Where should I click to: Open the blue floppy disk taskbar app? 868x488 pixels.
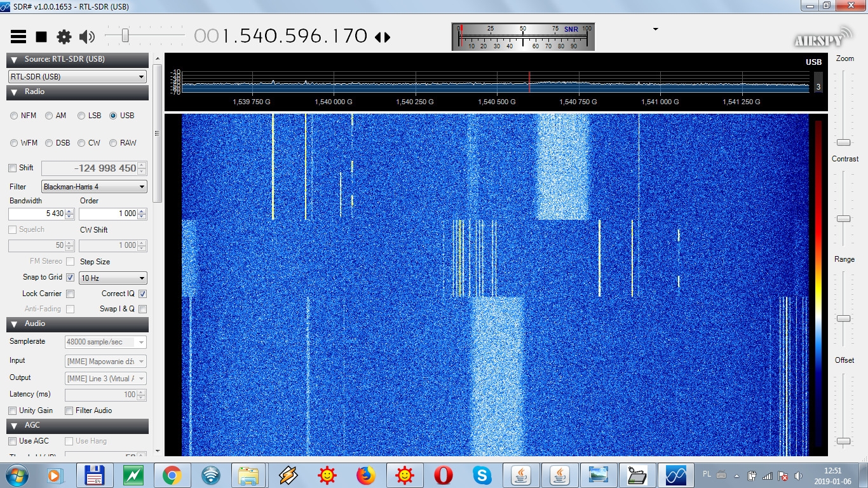coord(95,475)
